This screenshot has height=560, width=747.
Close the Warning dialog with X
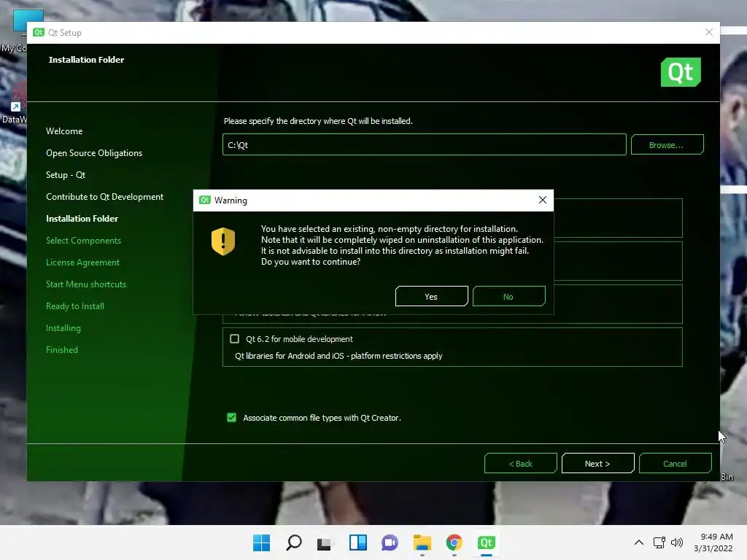coord(542,200)
